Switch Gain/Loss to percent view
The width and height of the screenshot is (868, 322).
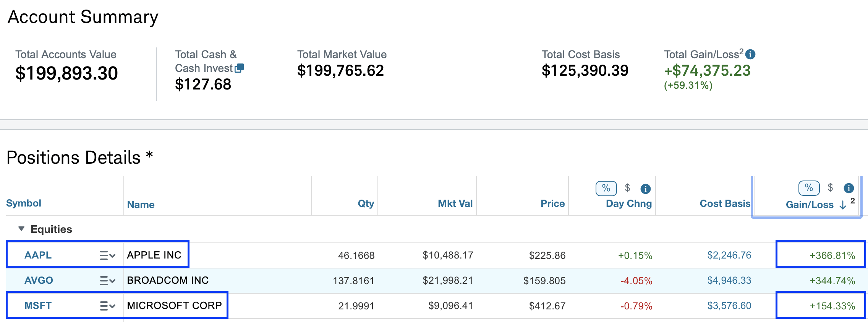pos(809,188)
